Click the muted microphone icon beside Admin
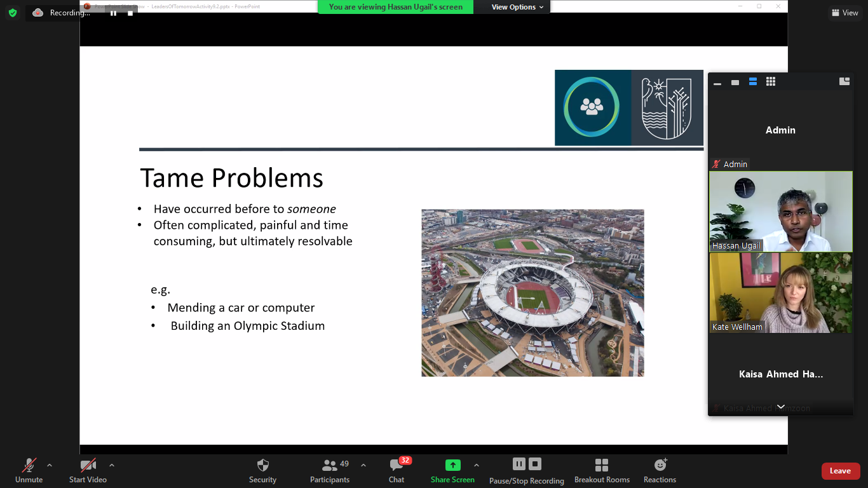Image resolution: width=868 pixels, height=488 pixels. (717, 164)
